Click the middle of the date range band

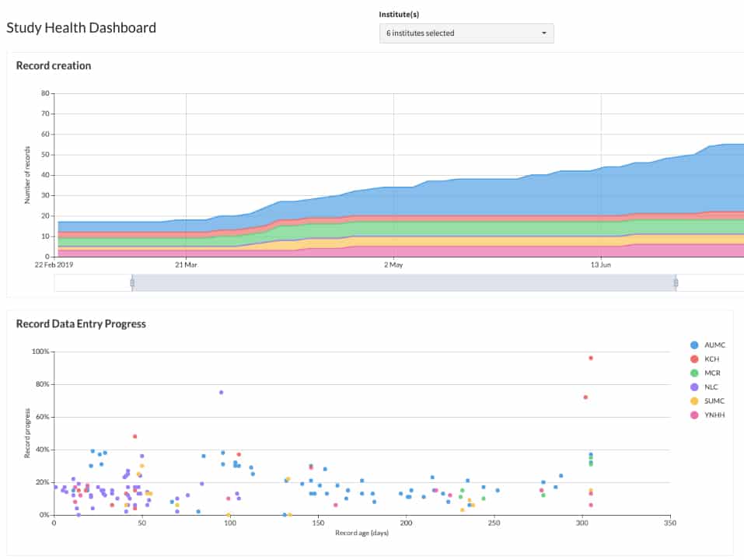tap(403, 283)
